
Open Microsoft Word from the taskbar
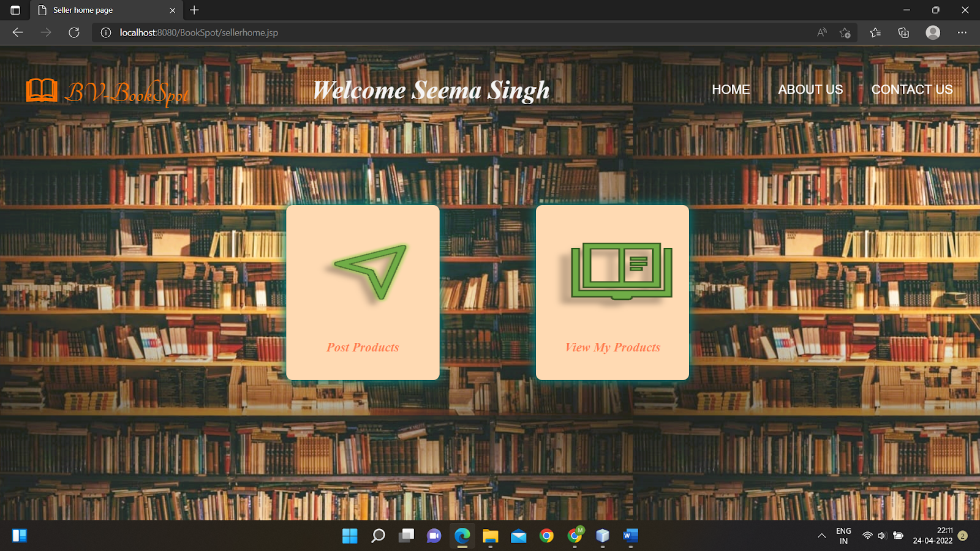[630, 536]
